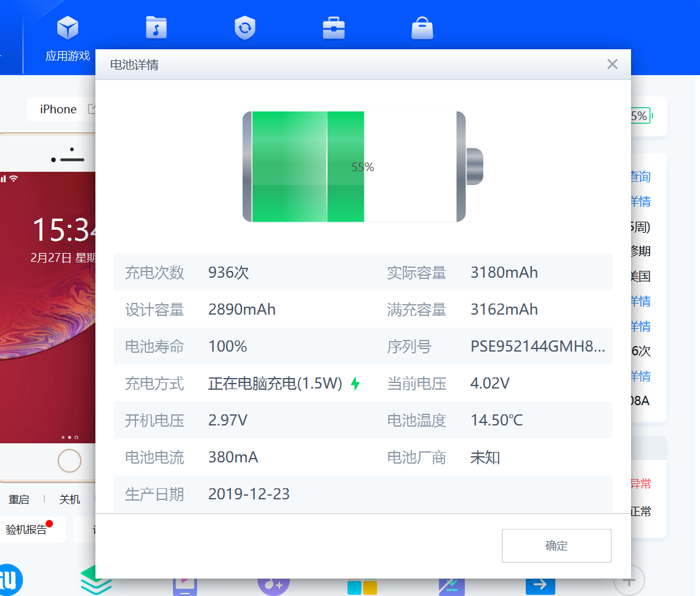Open the 应用游戏 section
Image resolution: width=700 pixels, height=596 pixels.
tap(68, 38)
